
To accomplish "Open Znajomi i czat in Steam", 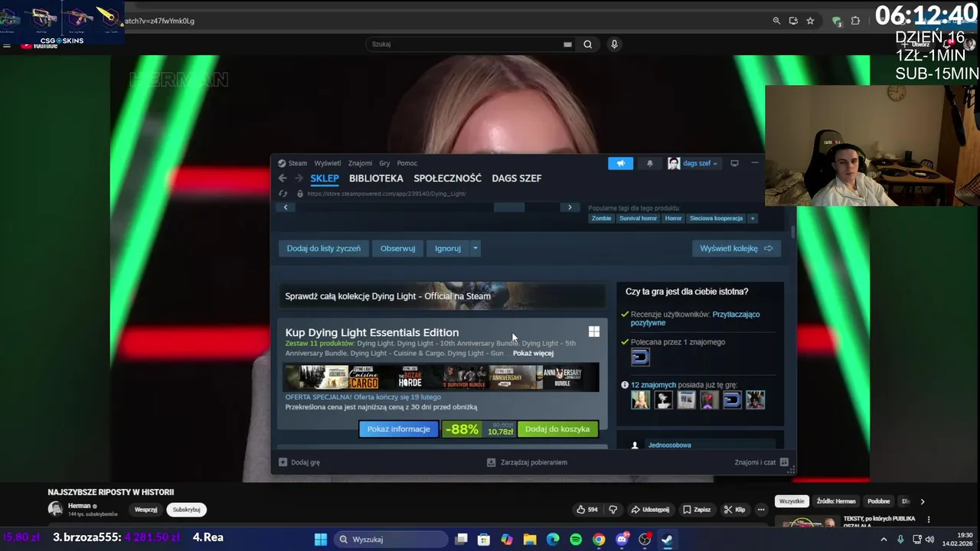I will pos(761,462).
